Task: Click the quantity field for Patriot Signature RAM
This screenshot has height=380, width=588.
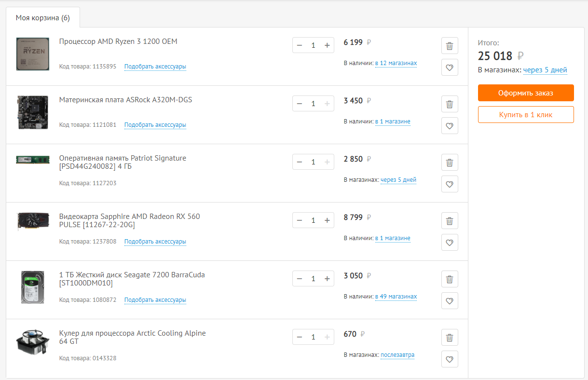Action: click(x=313, y=162)
